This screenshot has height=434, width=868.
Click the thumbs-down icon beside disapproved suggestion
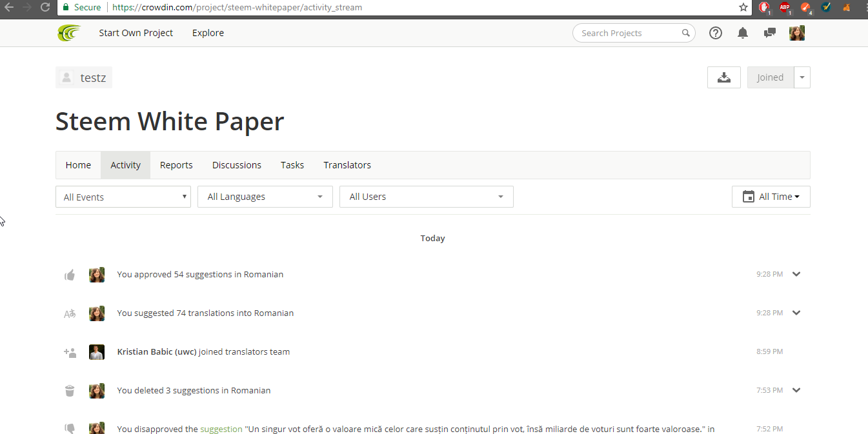click(70, 428)
